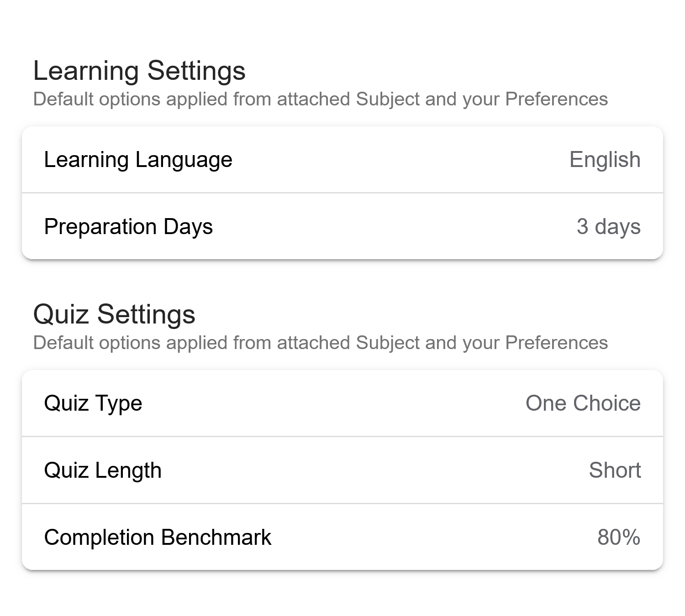Click the Learning Settings heading
Screen dimensions: 685x616
(140, 70)
